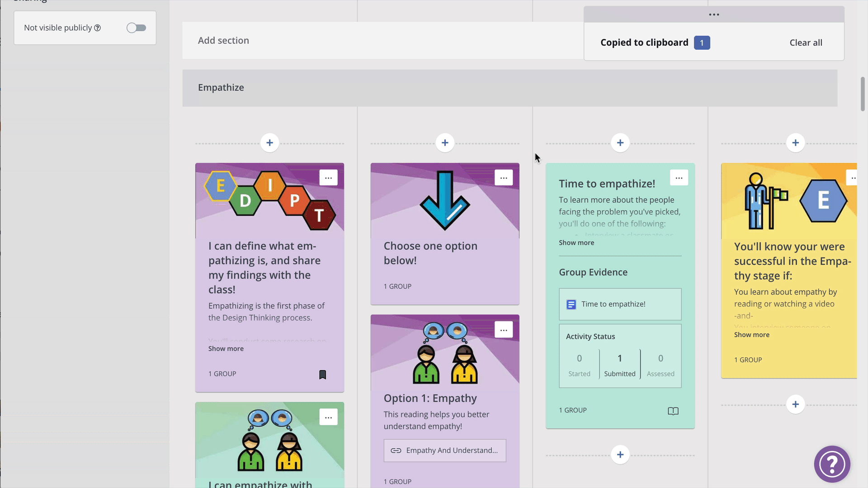Click the bookmark icon on the EDIPT card
Image resolution: width=868 pixels, height=488 pixels.
tap(323, 375)
